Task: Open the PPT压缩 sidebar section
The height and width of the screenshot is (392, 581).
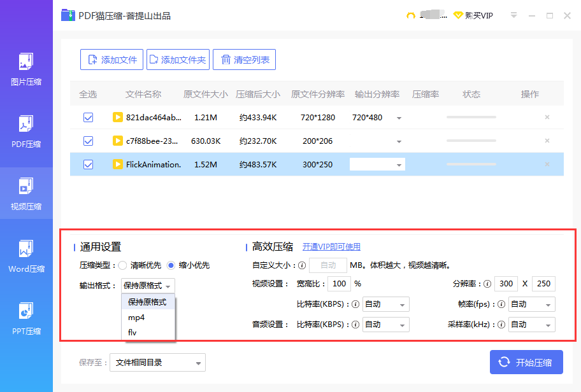Action: [26, 318]
